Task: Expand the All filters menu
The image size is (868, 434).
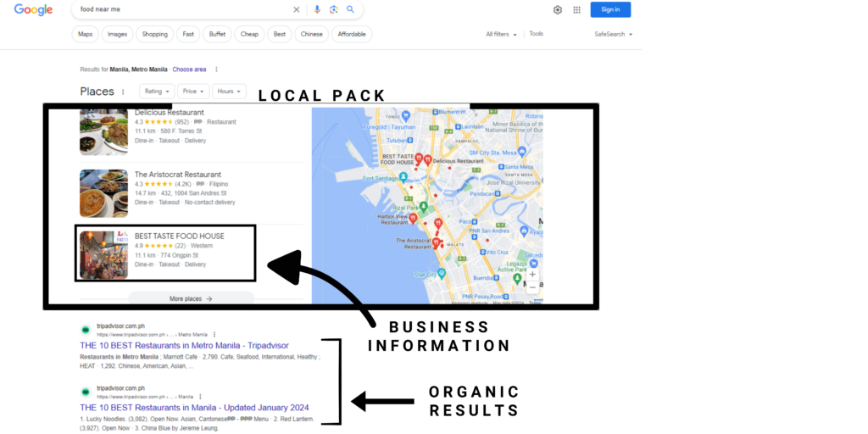Action: tap(501, 34)
